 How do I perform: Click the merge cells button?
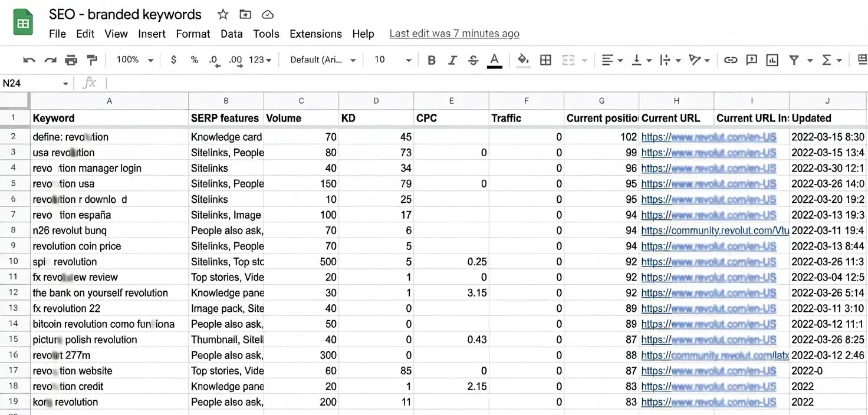point(568,60)
